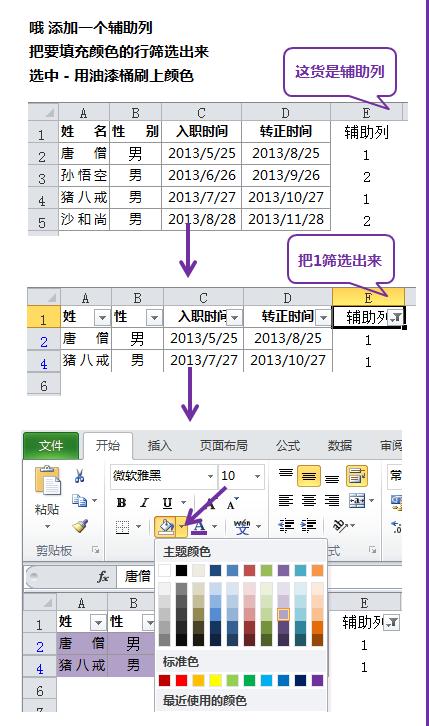Click the Top Align icon
Screen dimensions: 429x726
(x=286, y=474)
